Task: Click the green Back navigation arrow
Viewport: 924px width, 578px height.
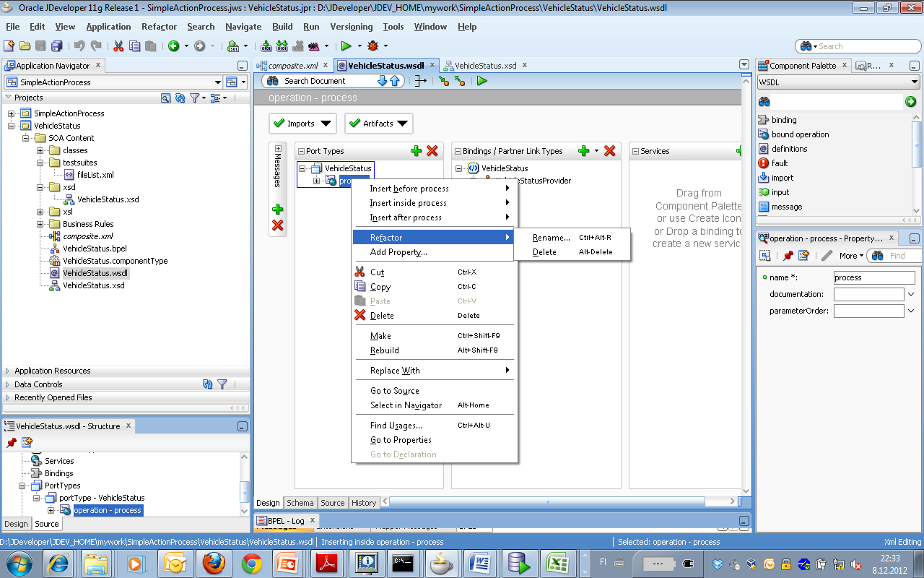Action: click(173, 46)
